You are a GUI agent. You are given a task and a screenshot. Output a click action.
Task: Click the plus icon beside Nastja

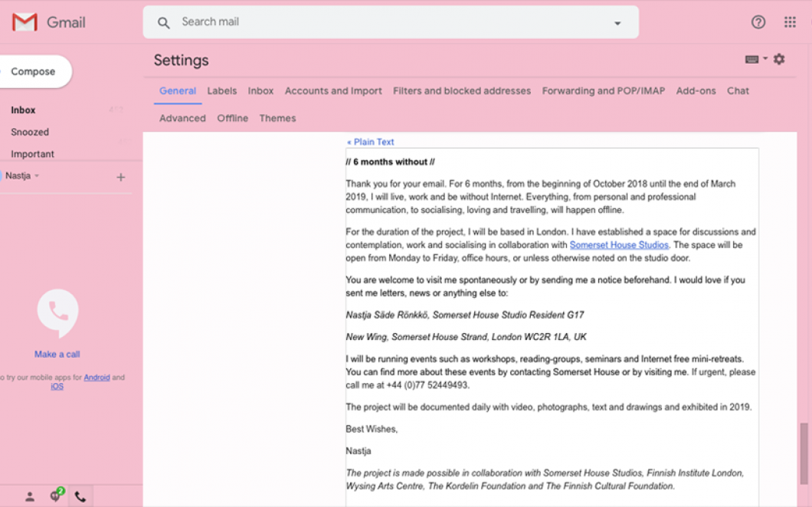(121, 177)
